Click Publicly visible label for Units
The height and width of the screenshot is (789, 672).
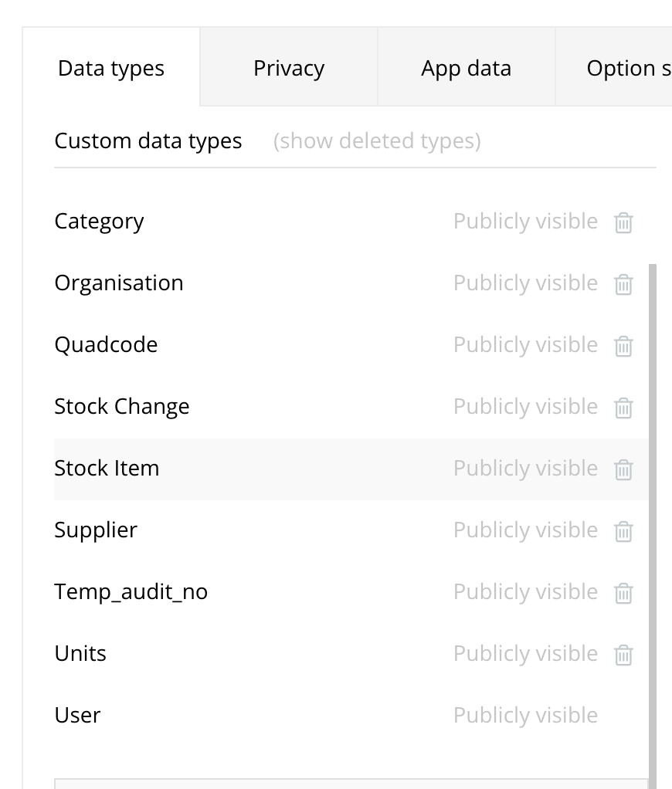525,654
